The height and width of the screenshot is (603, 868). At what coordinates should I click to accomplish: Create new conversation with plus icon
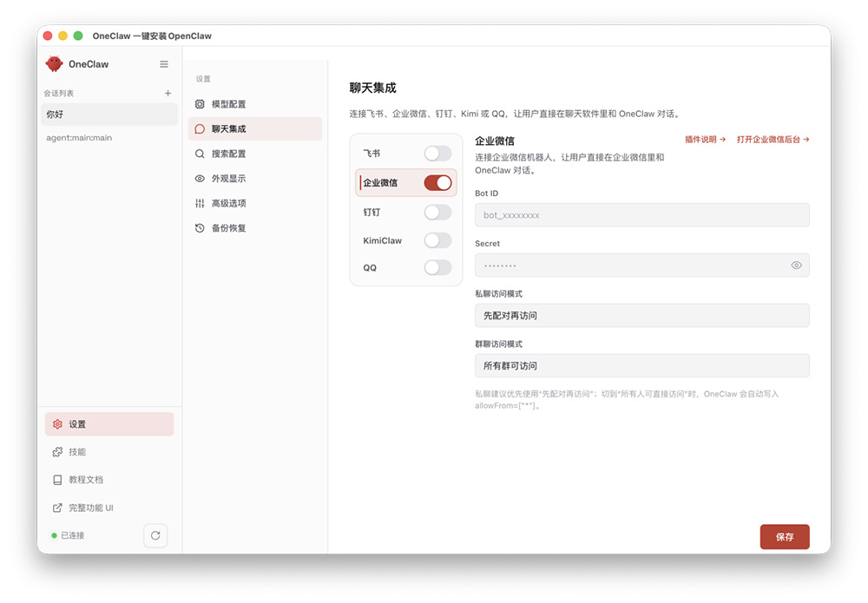(168, 92)
